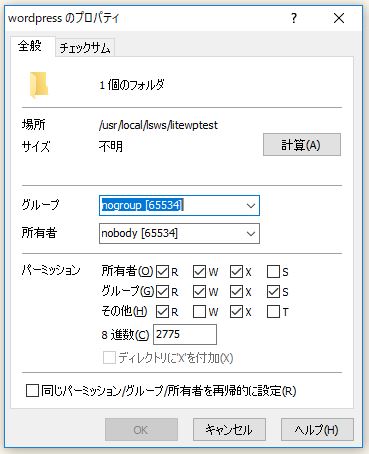
Task: Toggle グループ R permission checkbox
Action: [x=162, y=292]
